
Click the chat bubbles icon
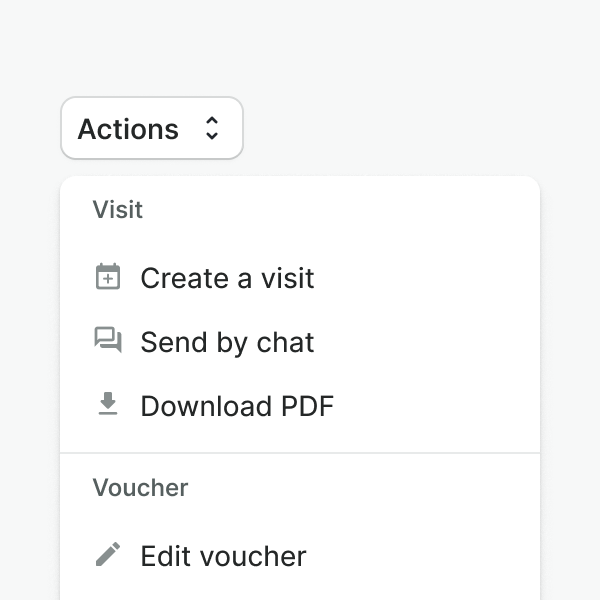[x=108, y=341]
